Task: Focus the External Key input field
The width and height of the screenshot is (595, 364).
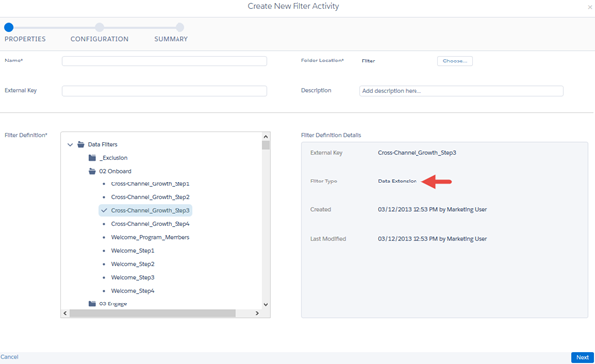Action: [165, 91]
